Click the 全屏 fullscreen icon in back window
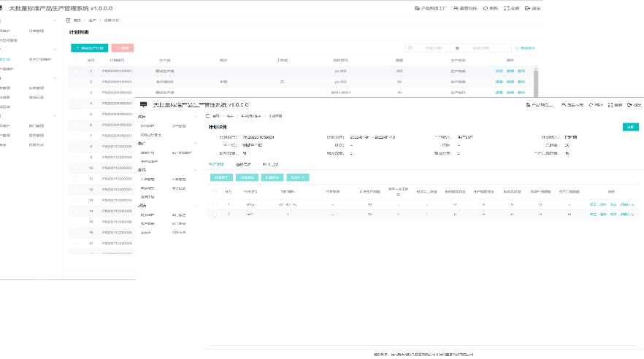 click(x=507, y=8)
